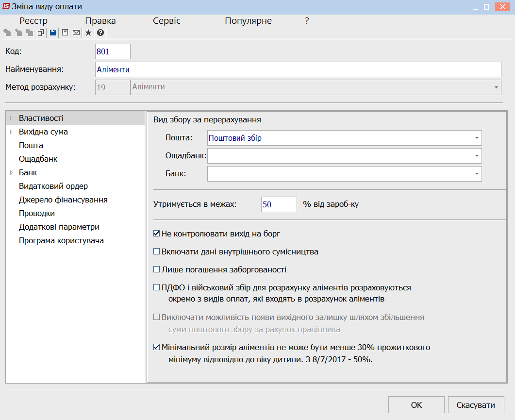Check 'Лише погашення заборгованості' option
Viewport: 515px width, 420px height.
pos(157,269)
